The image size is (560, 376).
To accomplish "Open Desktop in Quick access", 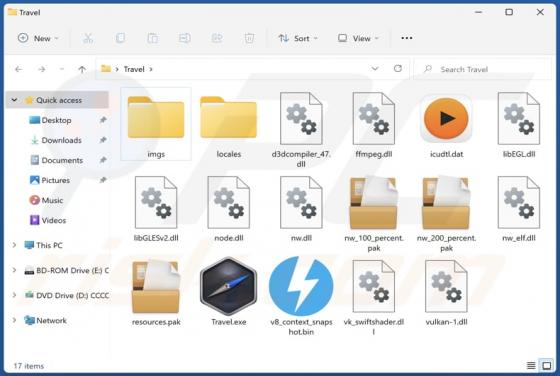I will pos(56,120).
